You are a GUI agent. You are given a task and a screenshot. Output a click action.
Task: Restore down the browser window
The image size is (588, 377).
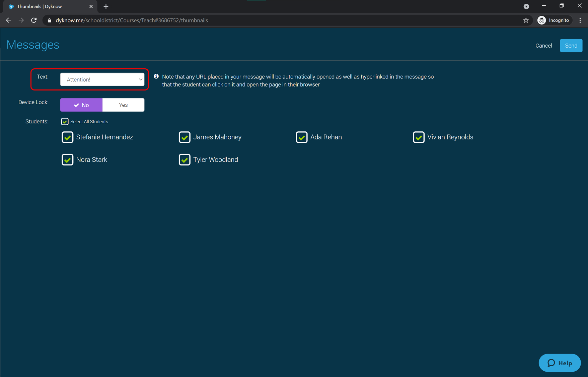(x=562, y=6)
